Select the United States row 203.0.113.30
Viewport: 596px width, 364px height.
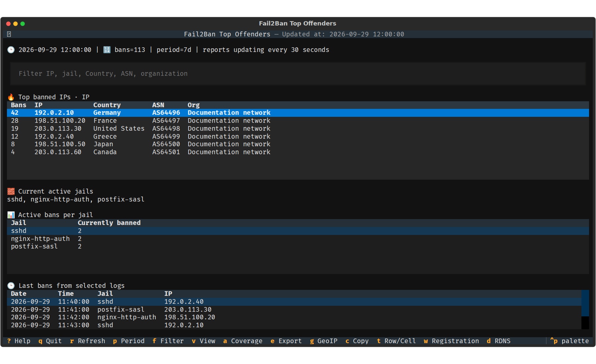coord(298,128)
